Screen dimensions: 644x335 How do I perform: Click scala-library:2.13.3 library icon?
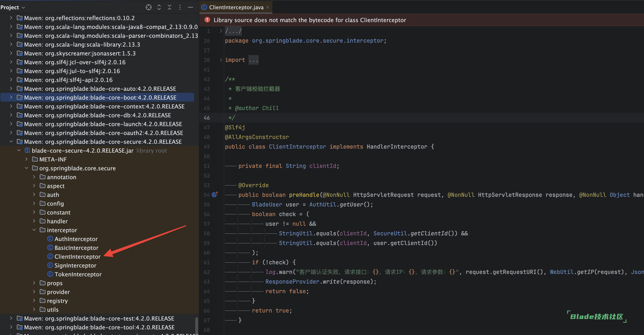(x=20, y=44)
